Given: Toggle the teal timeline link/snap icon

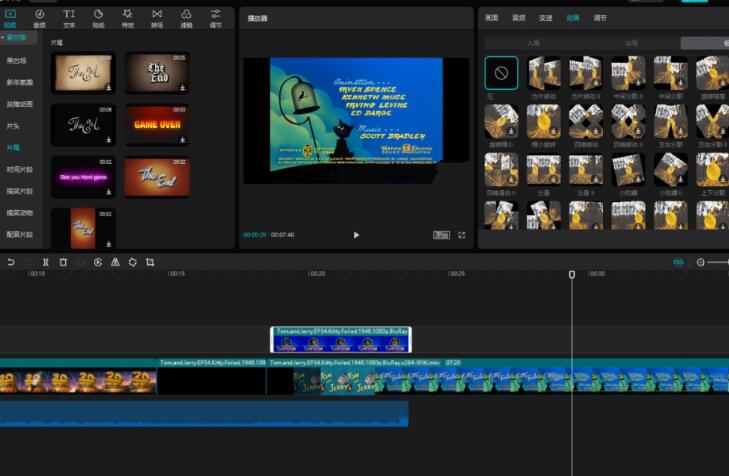Looking at the screenshot, I should point(678,262).
